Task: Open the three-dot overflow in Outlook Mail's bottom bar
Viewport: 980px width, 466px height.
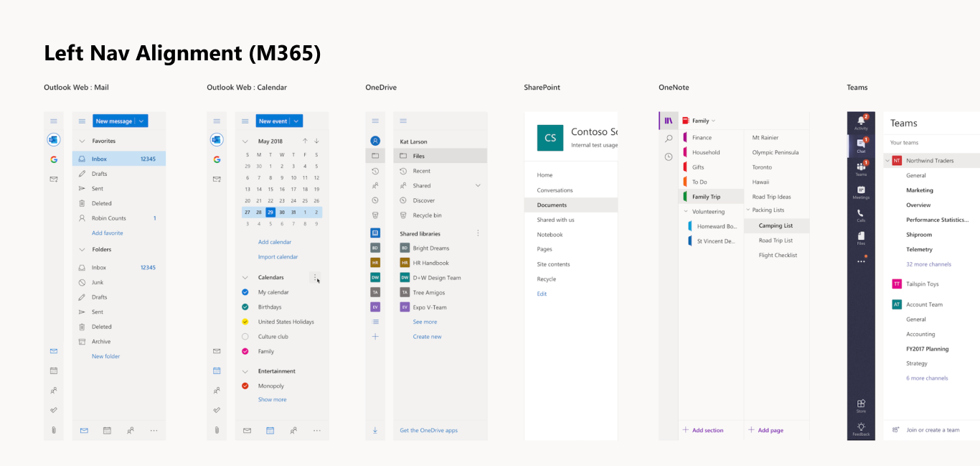Action: tap(154, 431)
